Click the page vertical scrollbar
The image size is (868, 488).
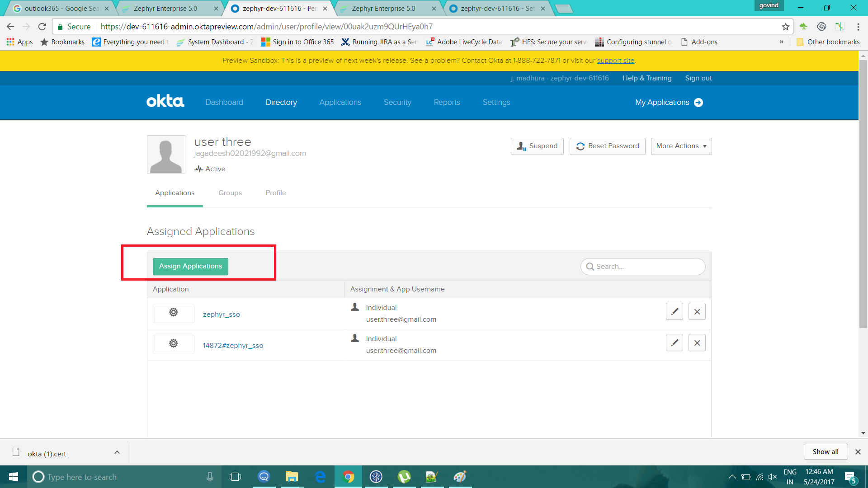pyautogui.click(x=863, y=194)
